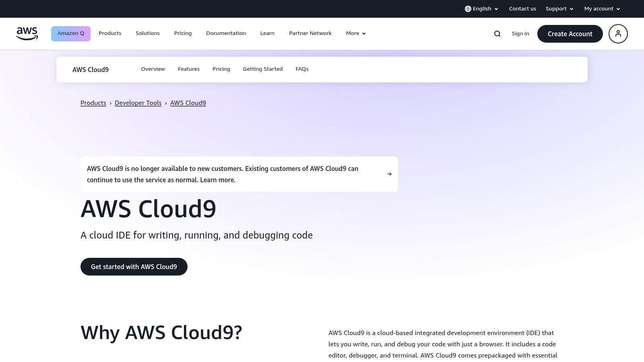This screenshot has height=362, width=644.
Task: Click Get started with AWS Cloud9
Action: (134, 267)
